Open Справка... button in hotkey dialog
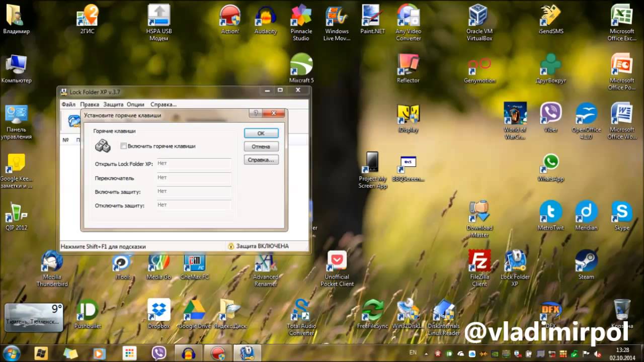The image size is (644, 362). tap(261, 160)
